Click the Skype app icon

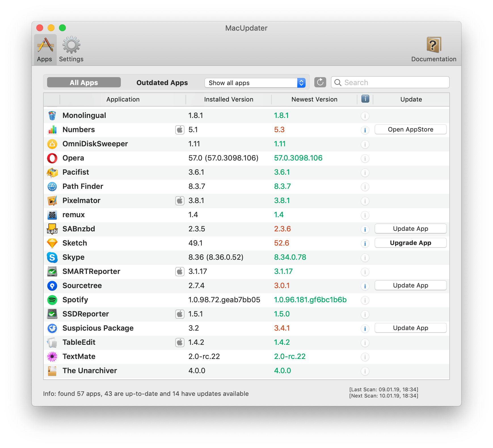pos(52,257)
